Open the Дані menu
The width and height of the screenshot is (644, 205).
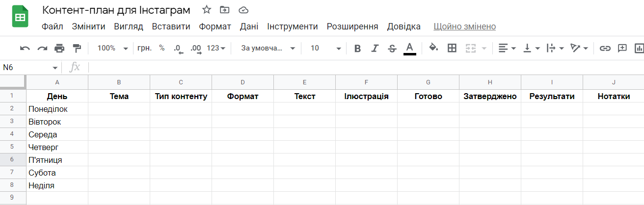point(249,26)
